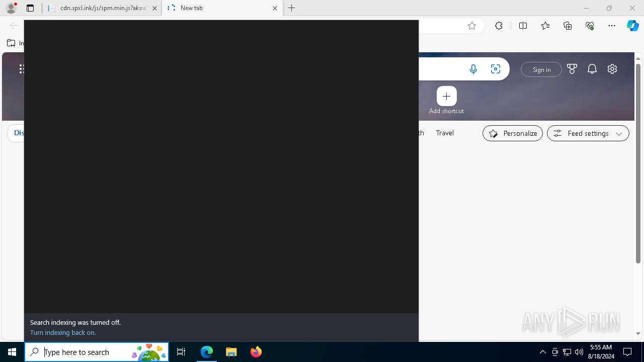
Task: Show hidden system tray icons
Action: pos(542,352)
